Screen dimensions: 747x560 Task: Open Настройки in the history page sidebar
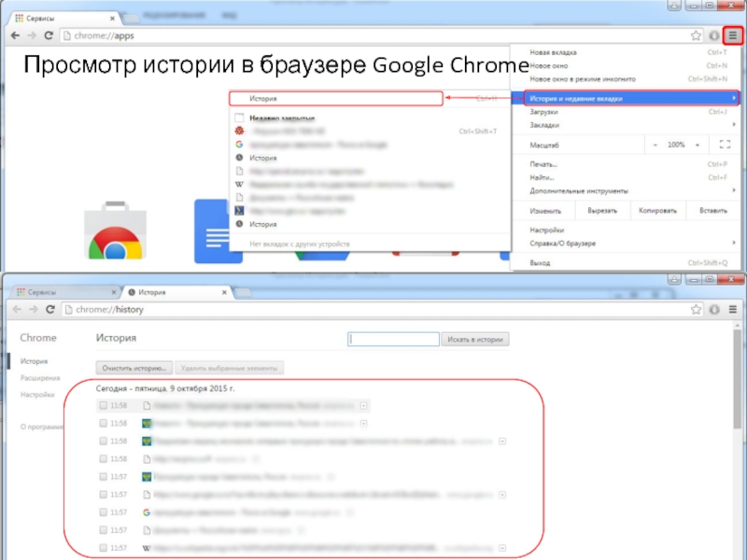tap(37, 394)
